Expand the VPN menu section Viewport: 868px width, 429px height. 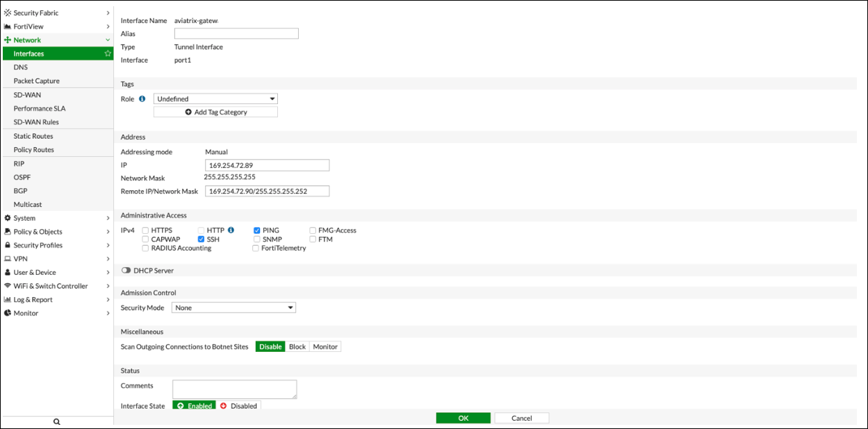pos(56,259)
